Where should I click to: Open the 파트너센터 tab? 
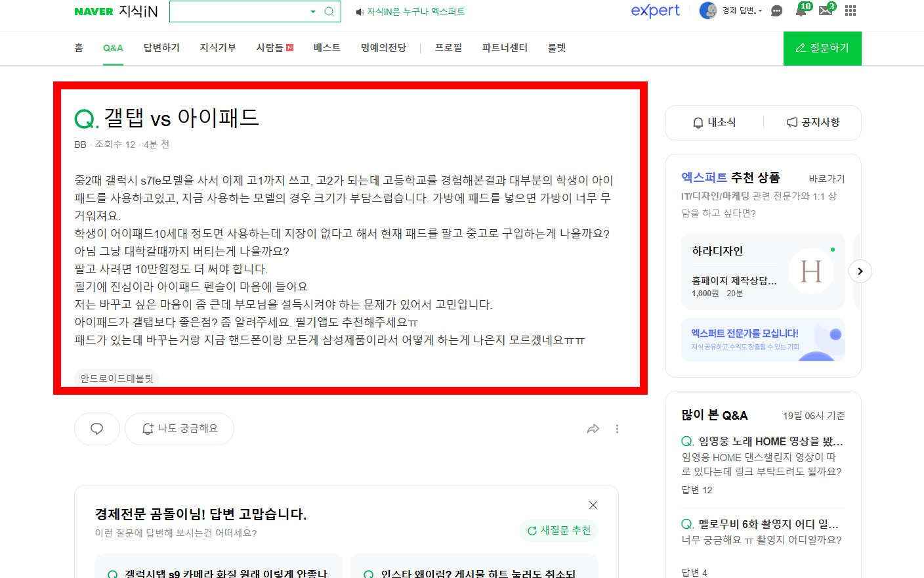point(505,48)
